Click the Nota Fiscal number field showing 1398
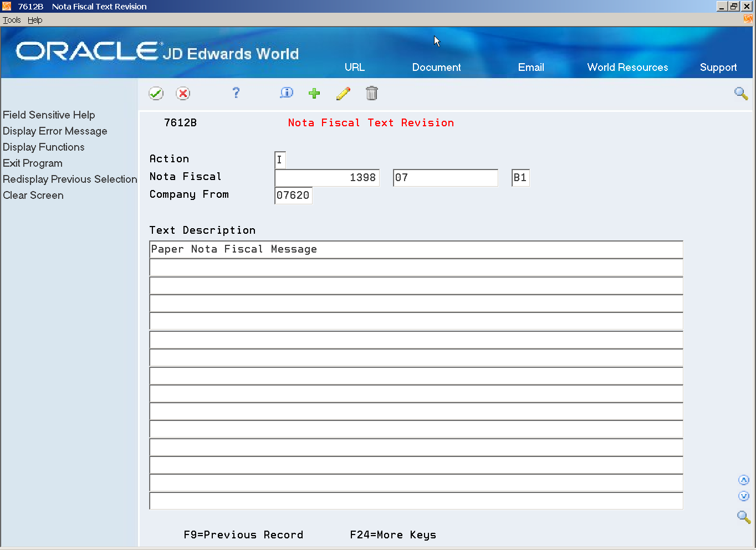756x550 pixels. pyautogui.click(x=327, y=178)
